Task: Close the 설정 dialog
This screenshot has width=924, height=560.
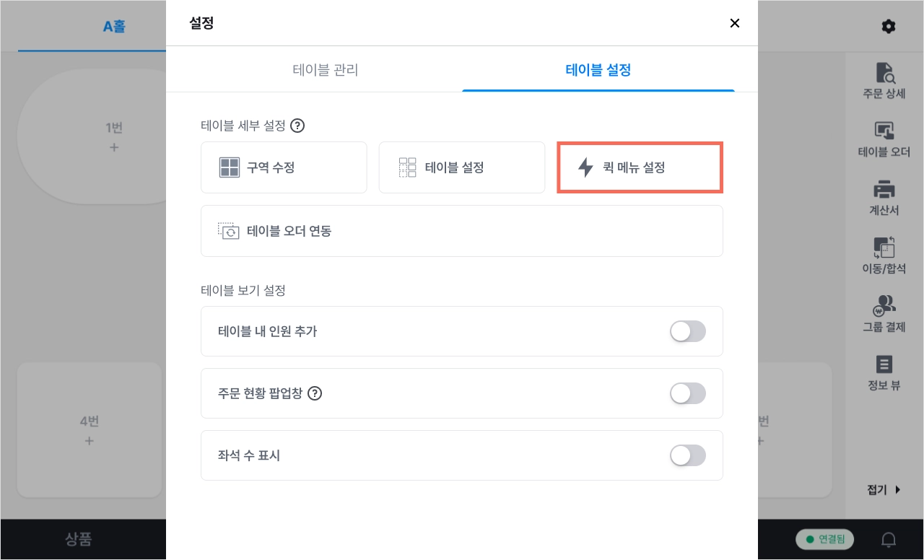Action: point(735,23)
